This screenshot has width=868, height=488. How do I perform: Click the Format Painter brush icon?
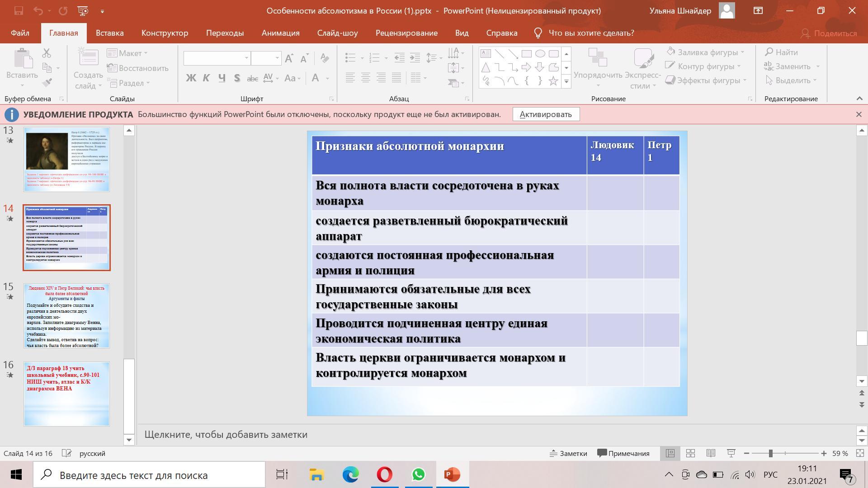point(47,82)
